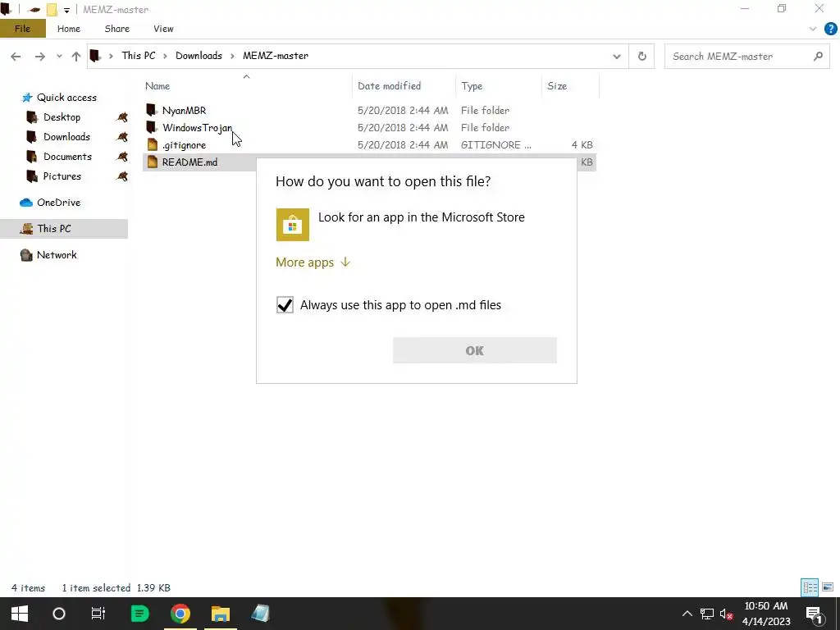Screen dimensions: 840x630
Task: Sort files by the Name column
Action: pyautogui.click(x=157, y=86)
